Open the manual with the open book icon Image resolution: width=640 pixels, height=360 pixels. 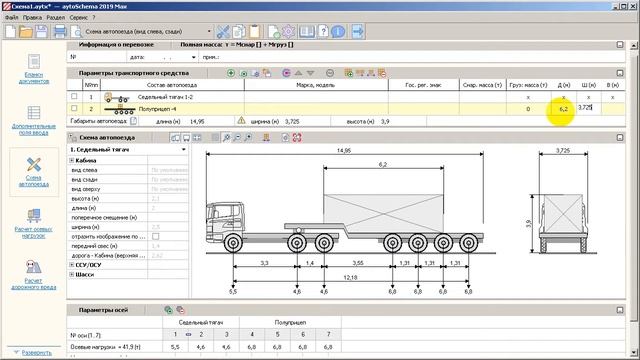tap(307, 31)
